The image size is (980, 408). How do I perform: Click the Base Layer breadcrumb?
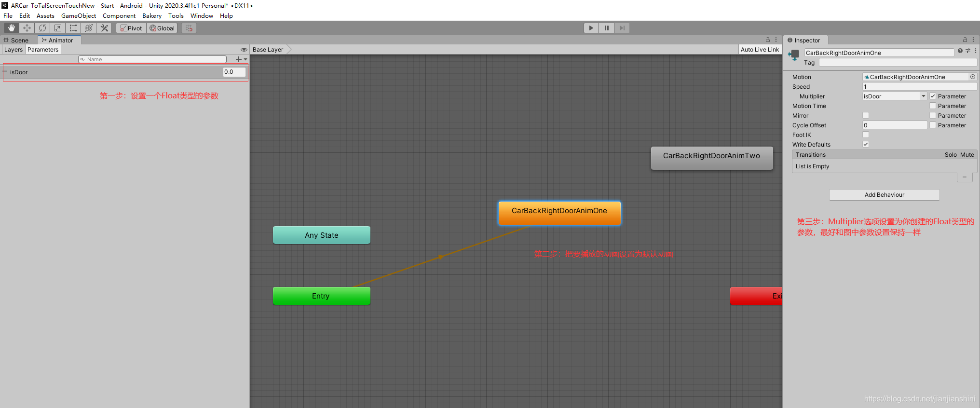point(268,50)
